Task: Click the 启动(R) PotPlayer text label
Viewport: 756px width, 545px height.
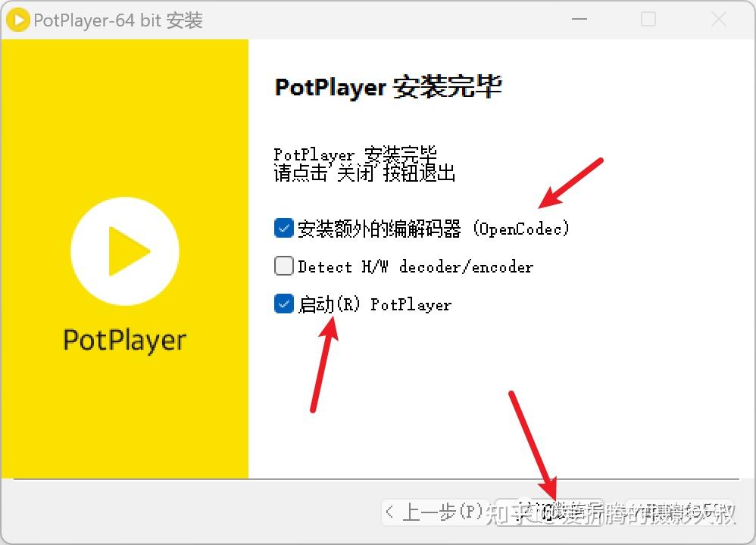Action: click(x=375, y=304)
